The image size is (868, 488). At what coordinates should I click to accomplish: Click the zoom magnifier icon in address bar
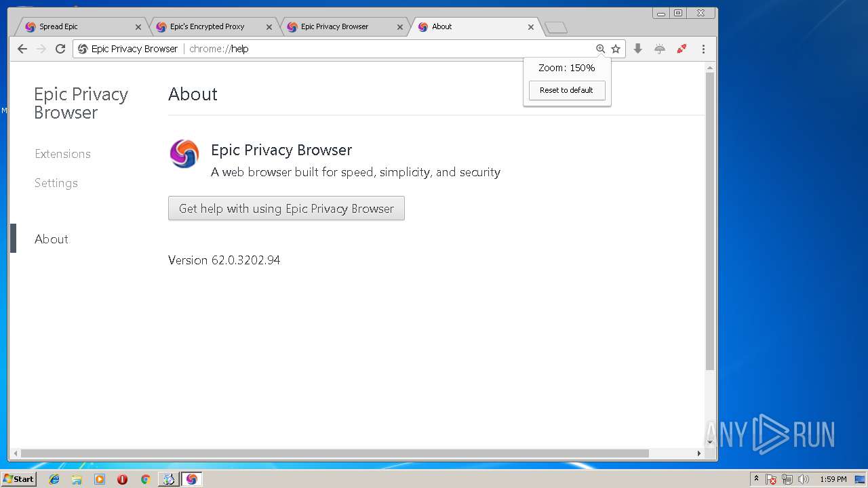pos(600,49)
